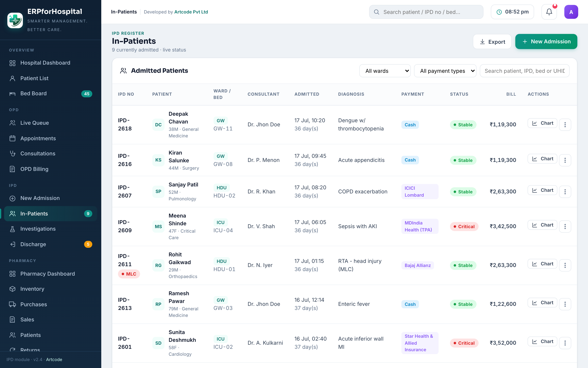Click Bajaj Allianz payment badge
The height and width of the screenshot is (368, 588).
point(418,265)
